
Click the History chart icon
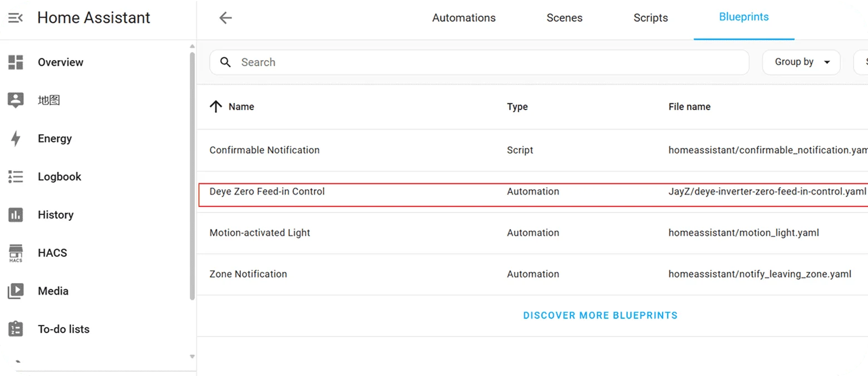tap(16, 215)
